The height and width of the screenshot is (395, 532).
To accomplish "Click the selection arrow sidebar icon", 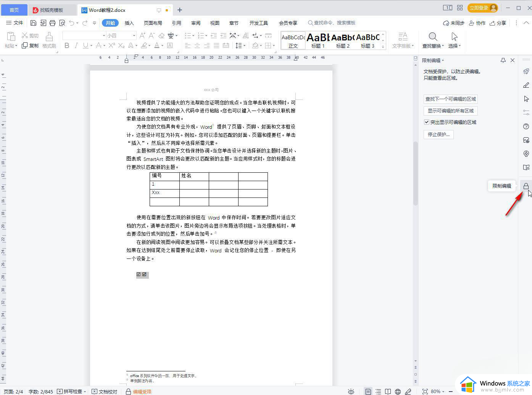I will coord(526,99).
